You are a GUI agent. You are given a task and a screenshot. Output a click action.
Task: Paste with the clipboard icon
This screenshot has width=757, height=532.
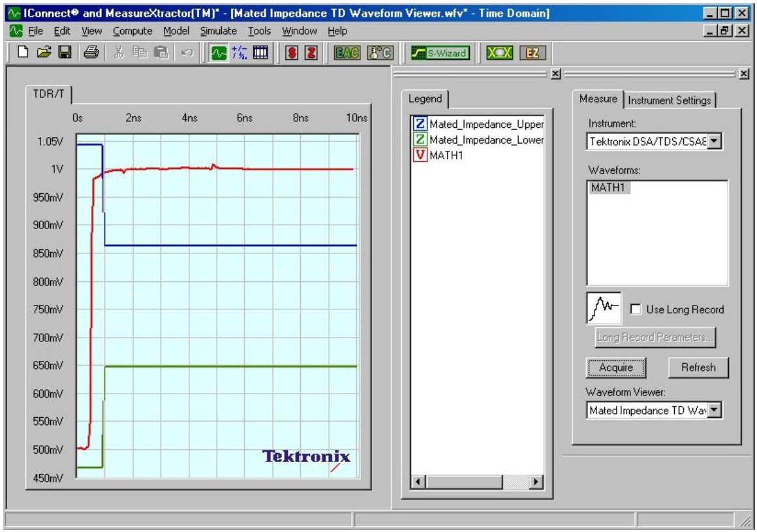(x=161, y=52)
